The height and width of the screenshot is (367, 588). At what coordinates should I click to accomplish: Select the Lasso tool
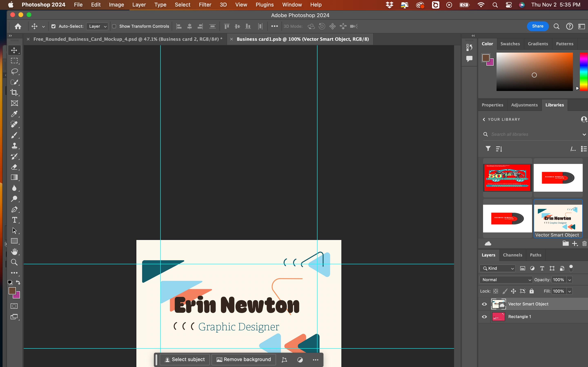14,71
